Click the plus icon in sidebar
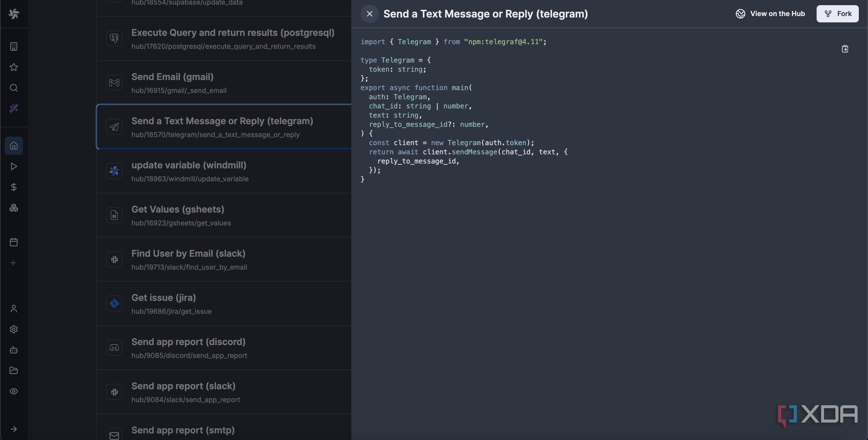The image size is (868, 440). 13,262
